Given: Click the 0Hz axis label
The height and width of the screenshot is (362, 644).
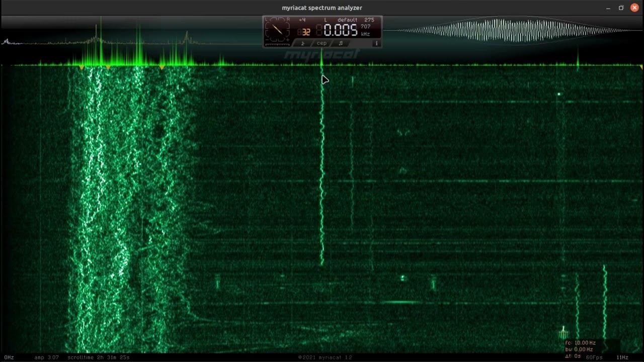Looking at the screenshot, I should pos(9,357).
